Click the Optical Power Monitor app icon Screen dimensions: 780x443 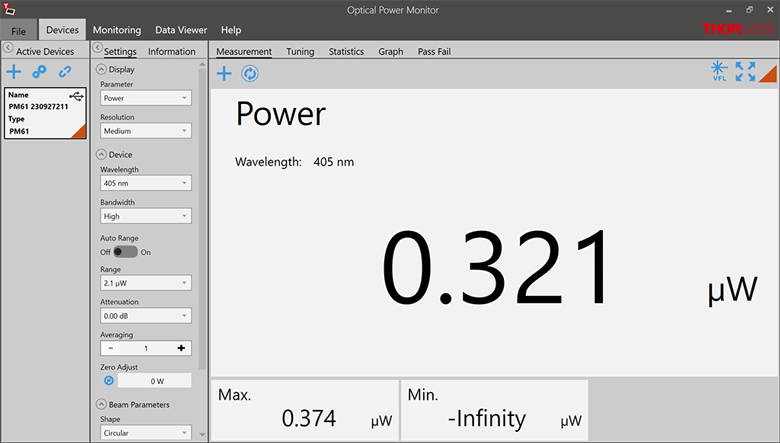tap(9, 9)
